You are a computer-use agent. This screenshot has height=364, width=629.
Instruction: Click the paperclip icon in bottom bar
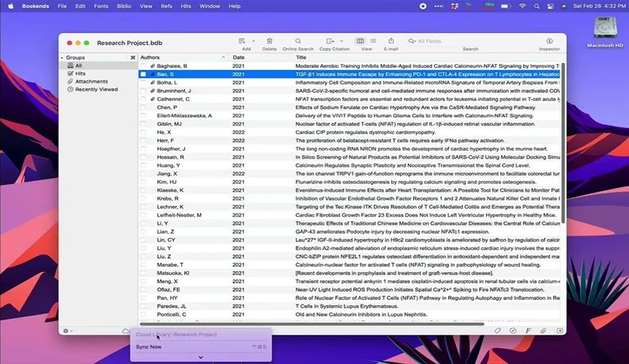coord(543,331)
